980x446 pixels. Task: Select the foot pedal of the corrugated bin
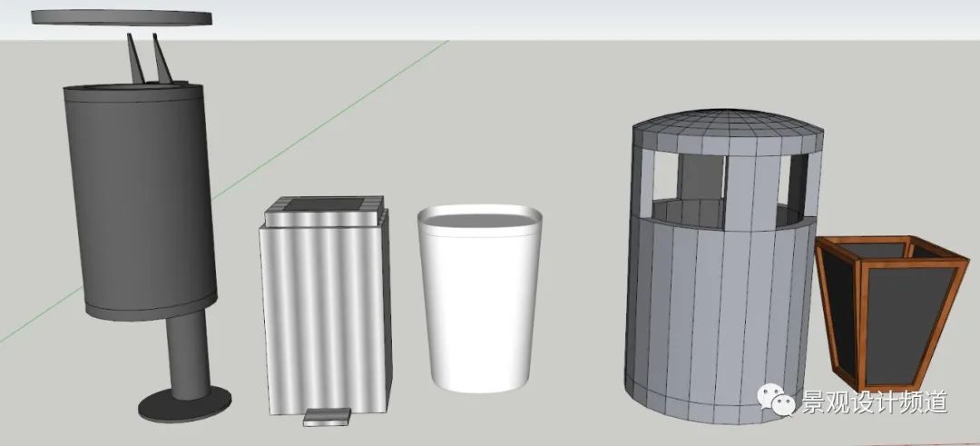click(326, 417)
